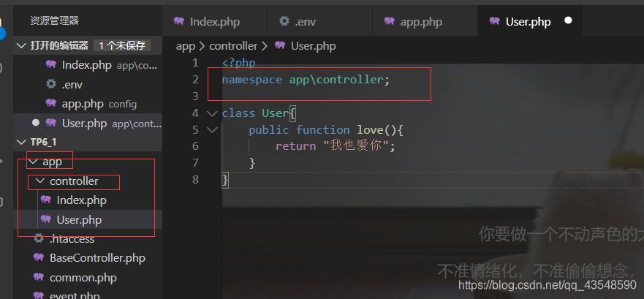Fold function love at line 5
This screenshot has height=299, width=644.
click(212, 130)
